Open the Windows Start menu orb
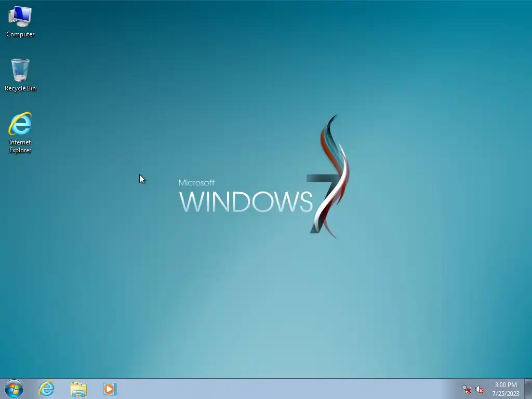 [x=14, y=389]
